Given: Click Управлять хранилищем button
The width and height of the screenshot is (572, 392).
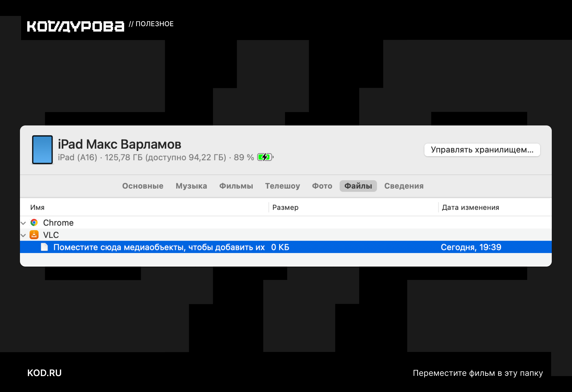Looking at the screenshot, I should pos(482,150).
